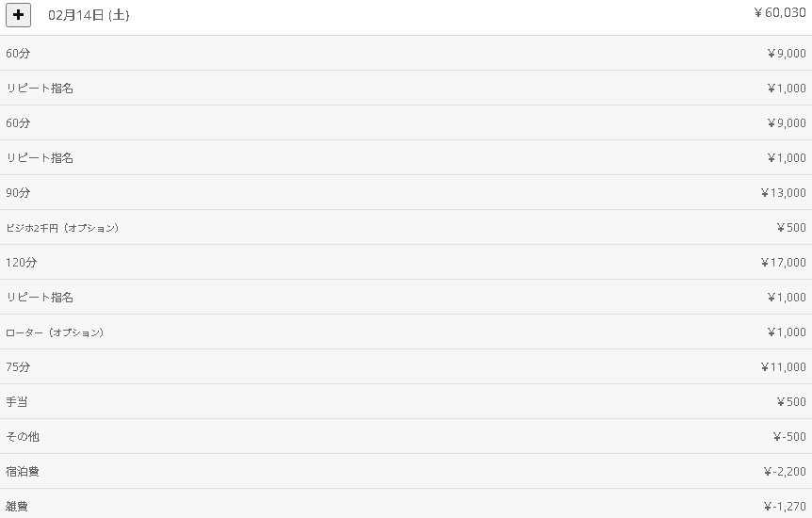Viewport: 812px width, 518px height.
Task: Click the ローター（オプション） entry
Action: point(55,332)
